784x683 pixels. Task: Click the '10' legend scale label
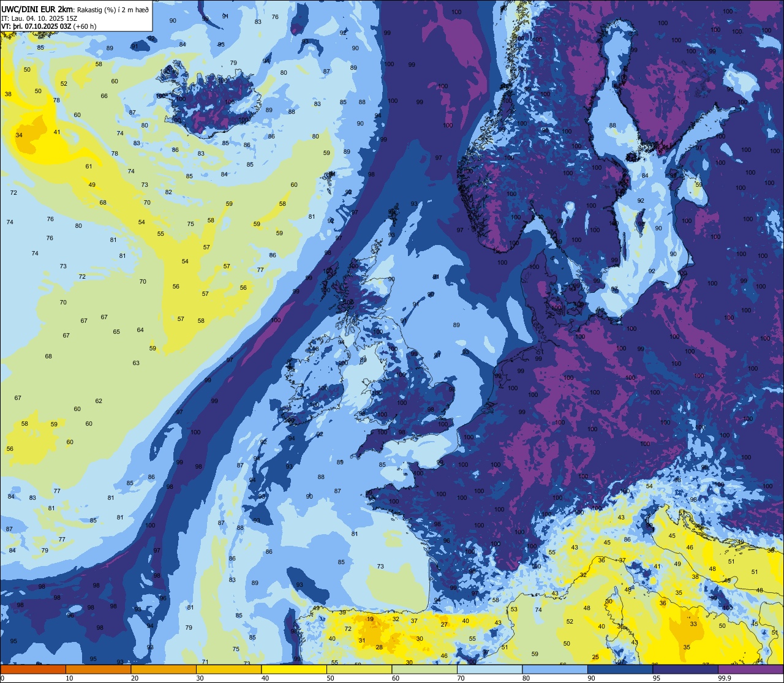(x=69, y=678)
